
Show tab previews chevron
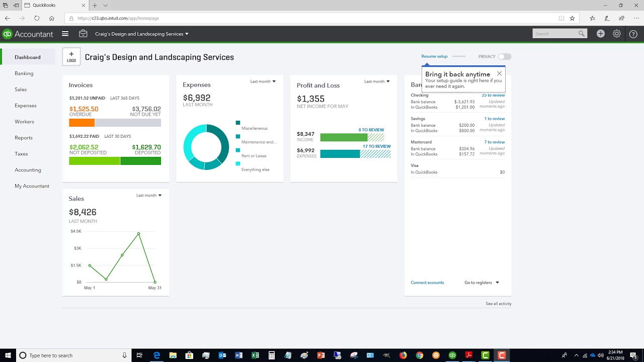pos(105,6)
